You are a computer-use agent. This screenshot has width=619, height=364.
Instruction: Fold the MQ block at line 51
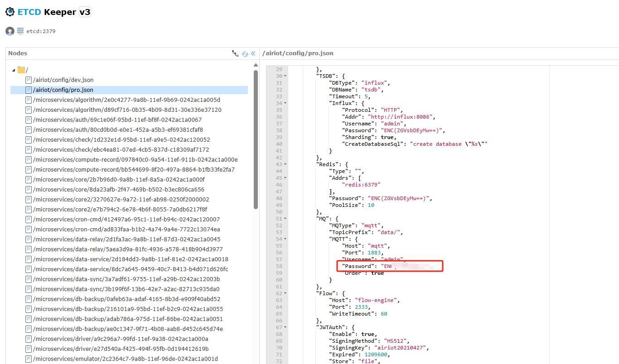pos(285,219)
